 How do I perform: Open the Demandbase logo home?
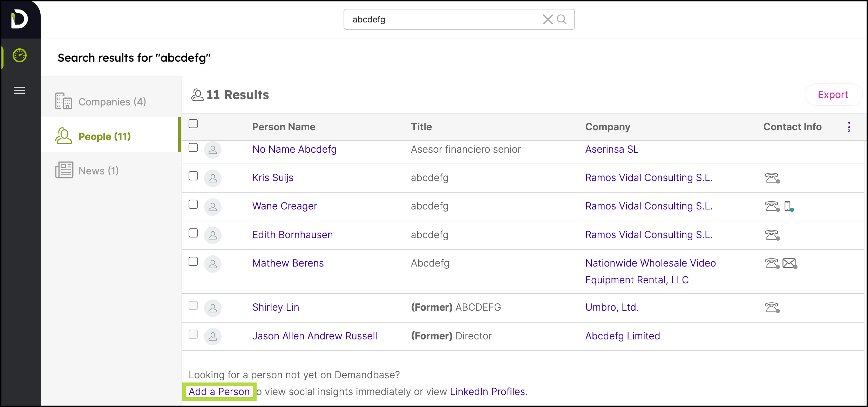click(19, 19)
